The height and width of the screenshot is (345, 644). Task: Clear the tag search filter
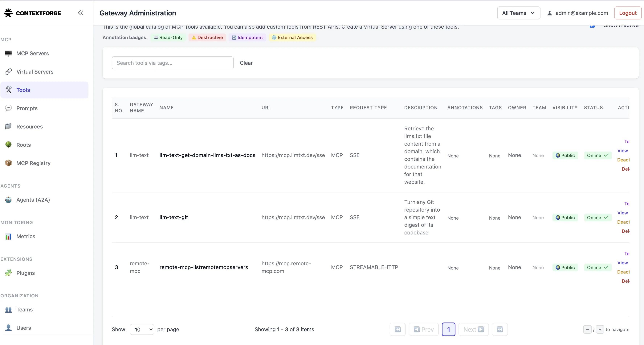point(246,63)
